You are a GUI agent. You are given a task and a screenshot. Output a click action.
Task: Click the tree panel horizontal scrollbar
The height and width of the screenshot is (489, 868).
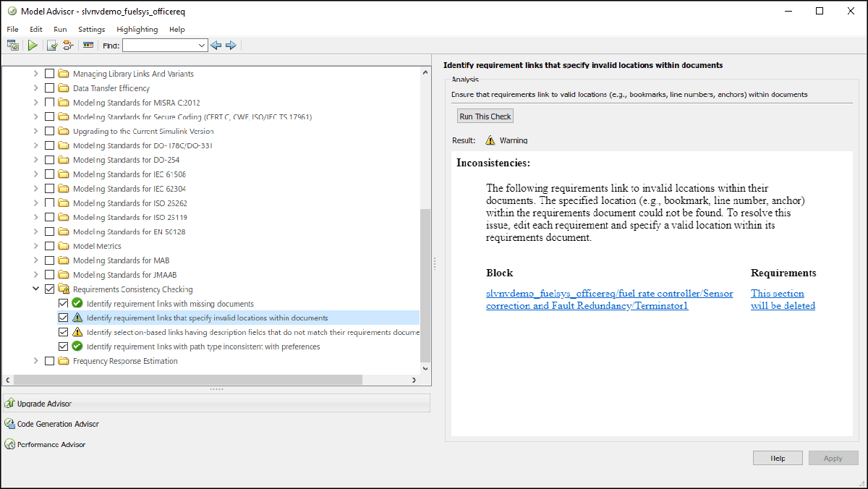pos(188,380)
